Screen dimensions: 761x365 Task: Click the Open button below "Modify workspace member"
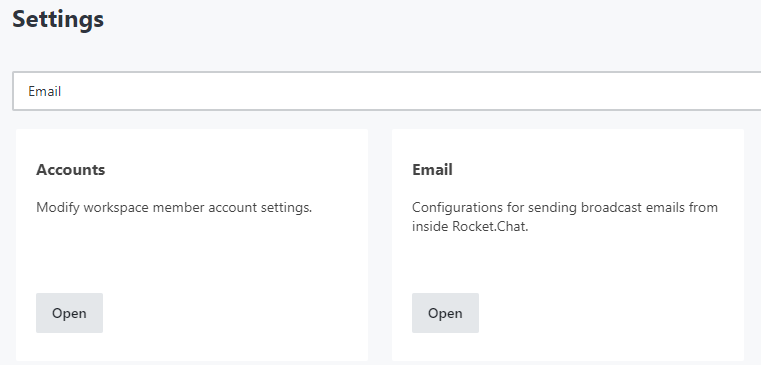(69, 313)
